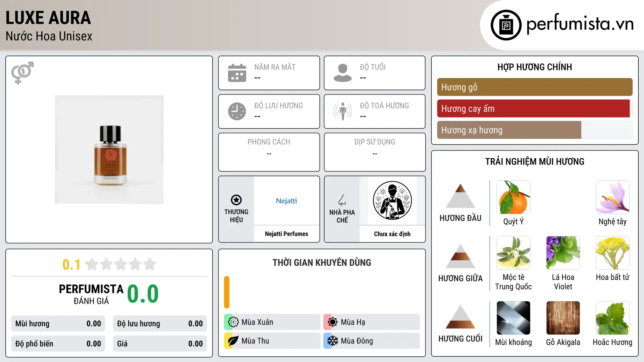644x362 pixels.
Task: Click the 0.1 user rating value
Action: point(71,265)
